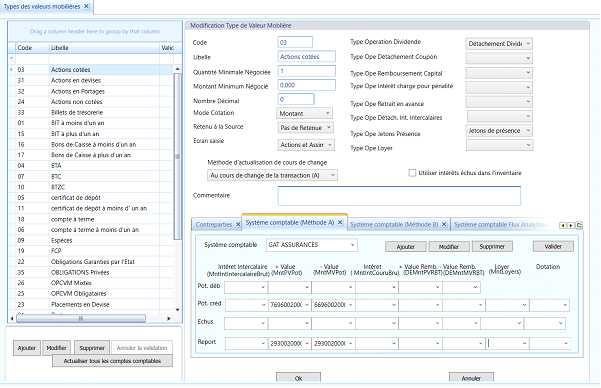Screen dimensions: 601x388
Task: Select the Placements en Devise row
Action: (91, 304)
